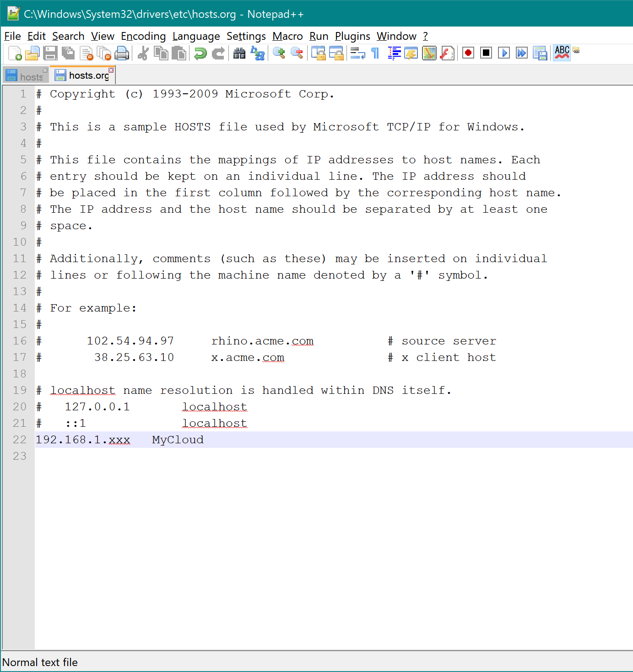The image size is (633, 672).
Task: Create a new document with the New icon
Action: click(x=15, y=54)
